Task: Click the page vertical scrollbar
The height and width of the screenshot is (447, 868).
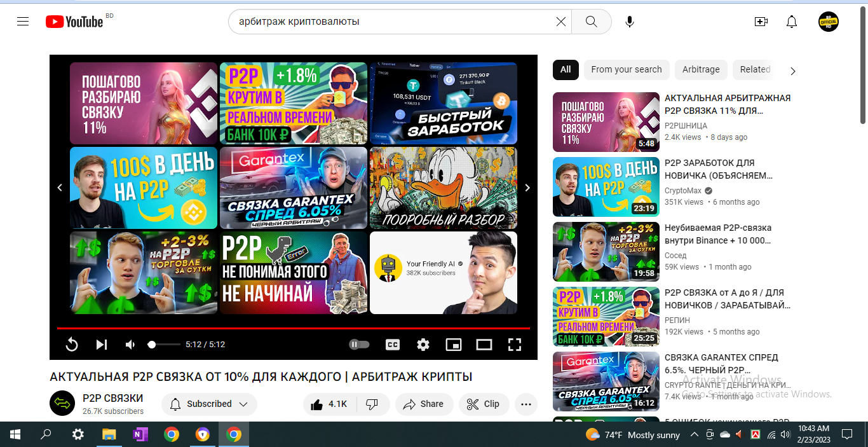Action: [863, 64]
